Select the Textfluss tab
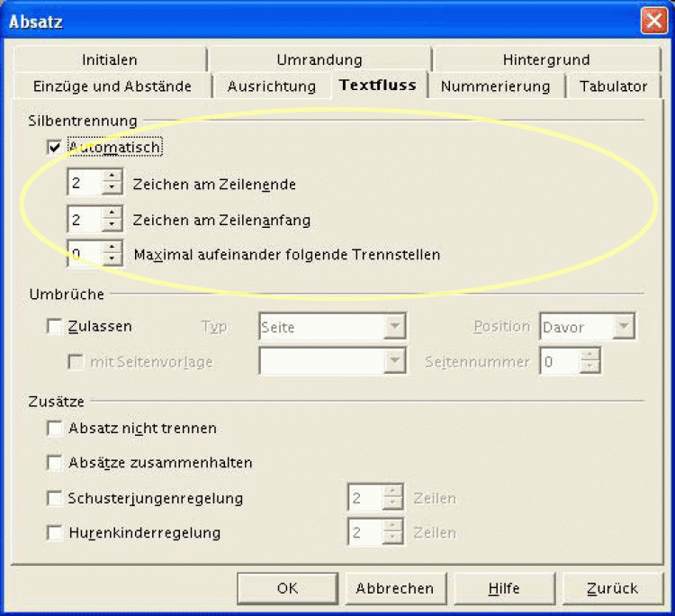Viewport: 675px width, 616px height. [x=378, y=85]
